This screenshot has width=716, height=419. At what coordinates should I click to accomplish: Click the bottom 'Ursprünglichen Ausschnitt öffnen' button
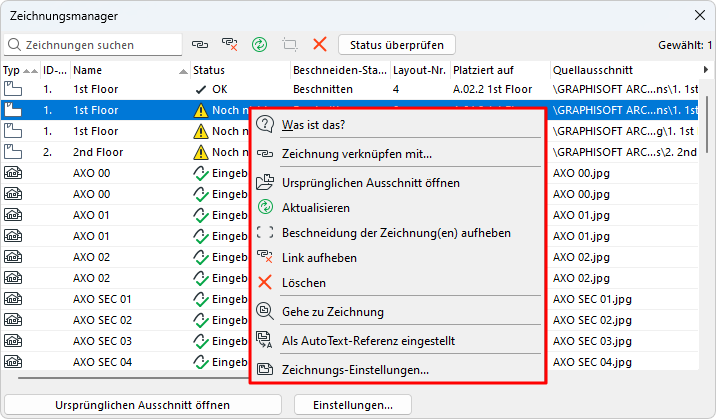[x=140, y=405]
